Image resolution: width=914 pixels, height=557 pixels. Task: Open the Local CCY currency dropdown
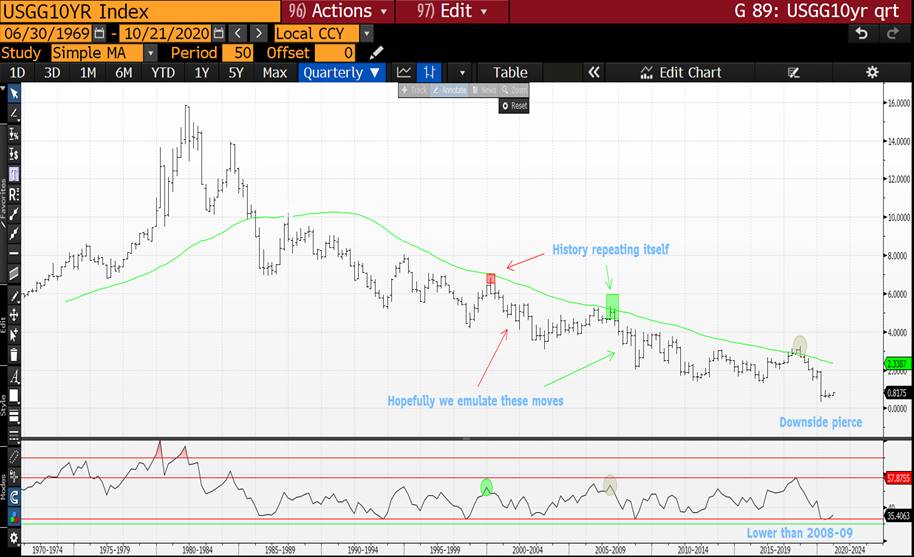366,33
